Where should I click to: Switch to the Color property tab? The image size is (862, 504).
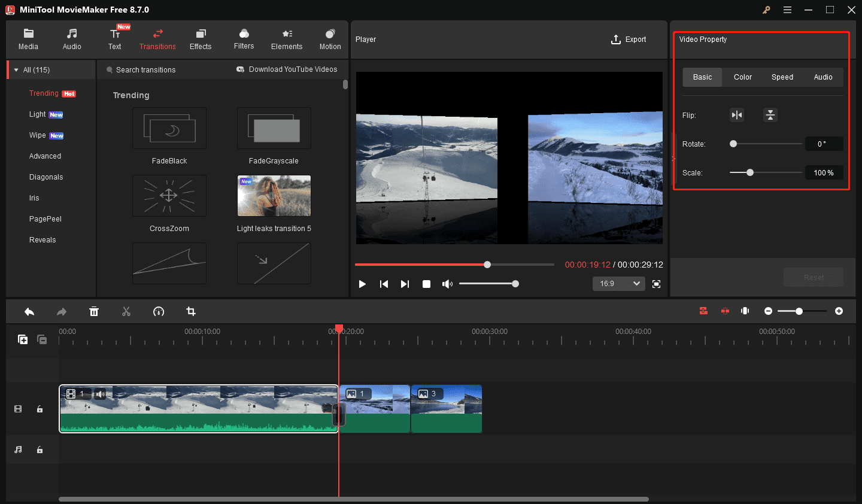click(x=743, y=77)
